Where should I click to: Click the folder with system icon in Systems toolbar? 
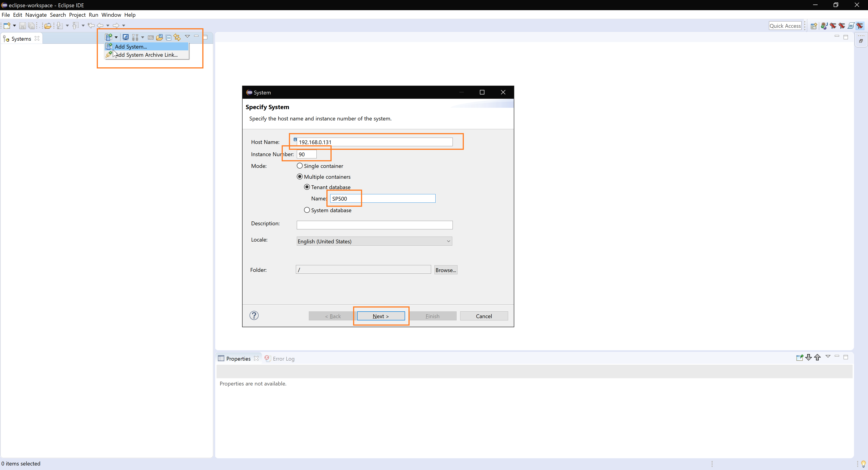(159, 37)
